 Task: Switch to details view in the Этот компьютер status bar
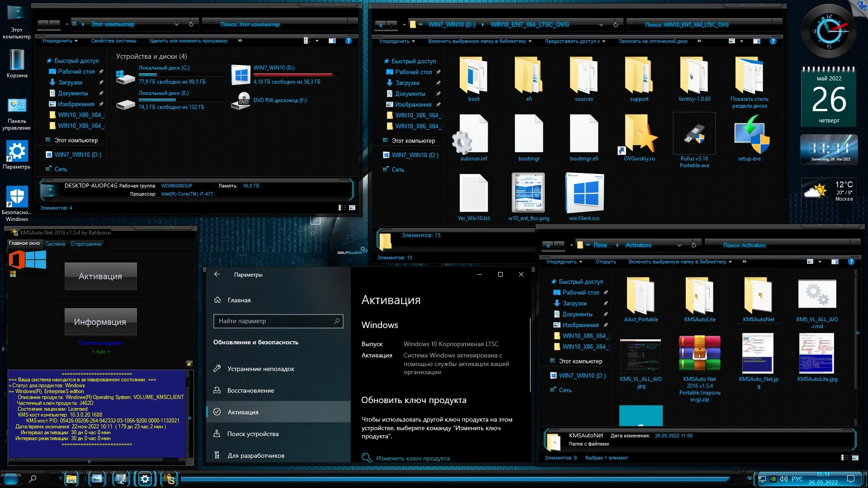tap(342, 208)
